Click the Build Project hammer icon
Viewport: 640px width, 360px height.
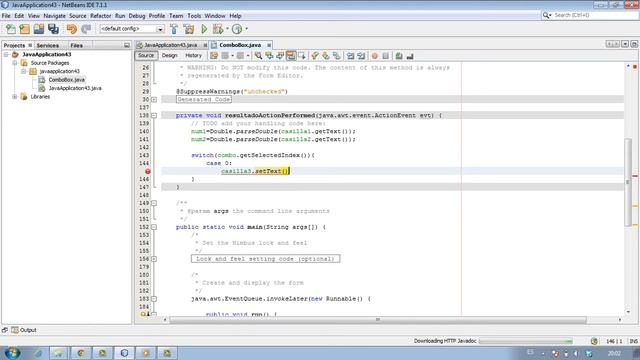coord(174,29)
